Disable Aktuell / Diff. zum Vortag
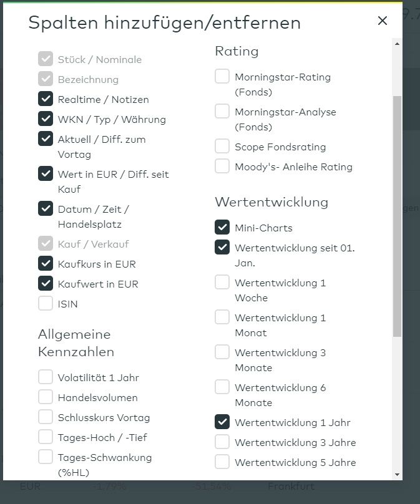The image size is (420, 504). (46, 140)
